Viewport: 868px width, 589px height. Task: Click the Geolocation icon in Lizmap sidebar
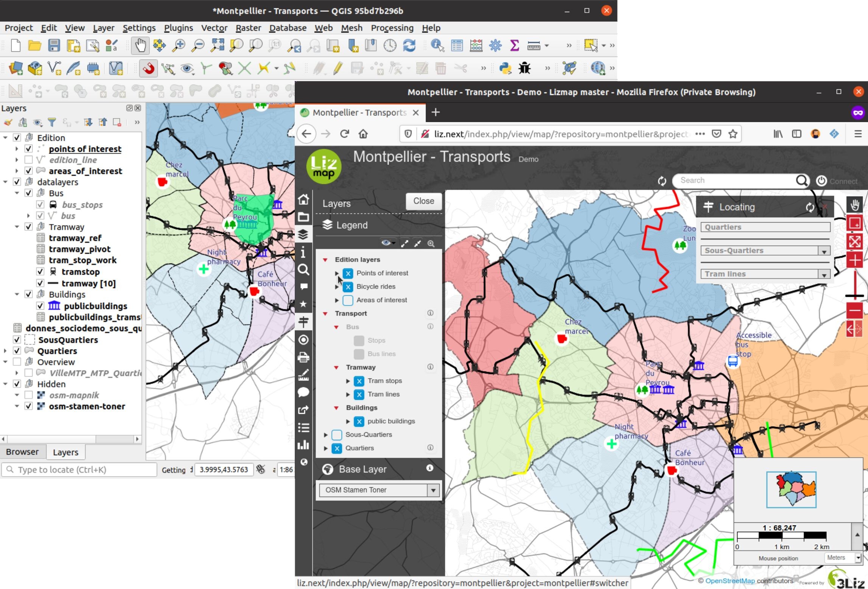click(x=303, y=338)
